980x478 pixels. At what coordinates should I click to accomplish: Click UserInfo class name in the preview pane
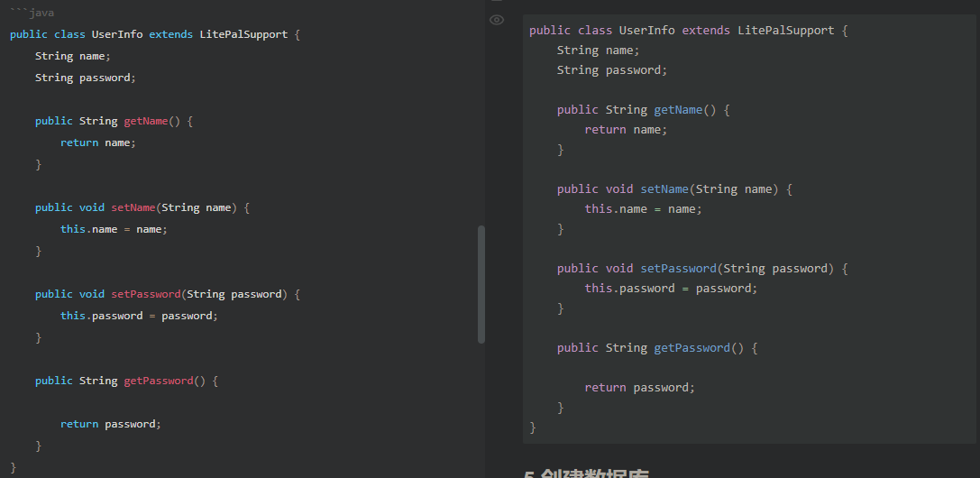pos(647,31)
